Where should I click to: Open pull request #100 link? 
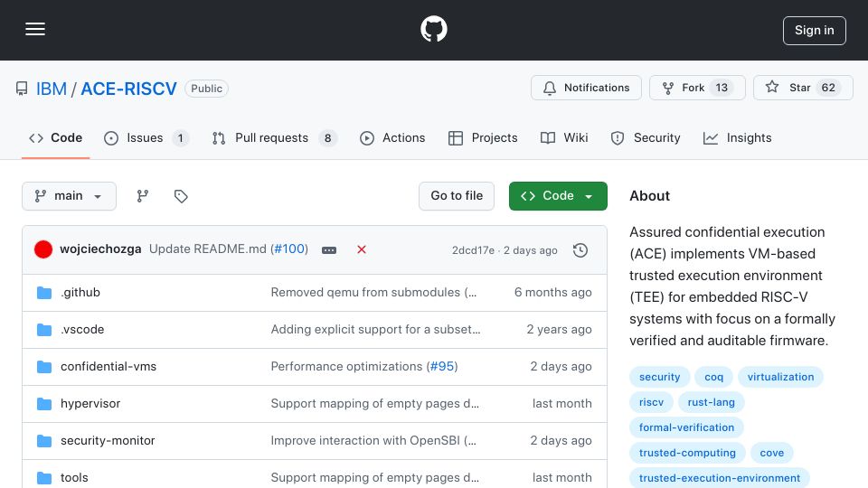pos(289,249)
